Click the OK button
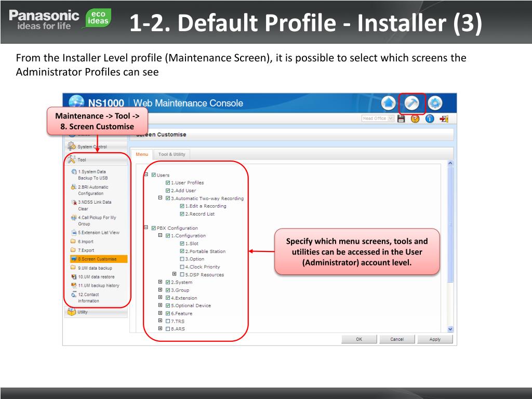This screenshot has width=532, height=399. [359, 339]
